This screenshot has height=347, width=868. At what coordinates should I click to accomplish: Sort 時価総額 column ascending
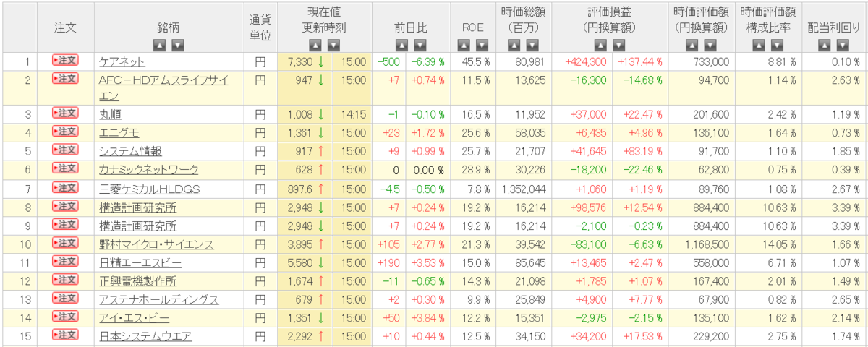click(x=514, y=45)
